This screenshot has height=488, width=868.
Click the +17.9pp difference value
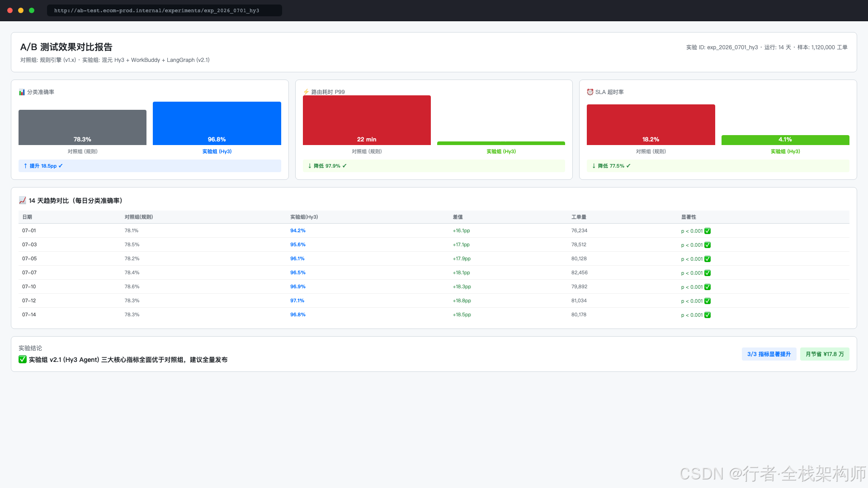click(462, 258)
